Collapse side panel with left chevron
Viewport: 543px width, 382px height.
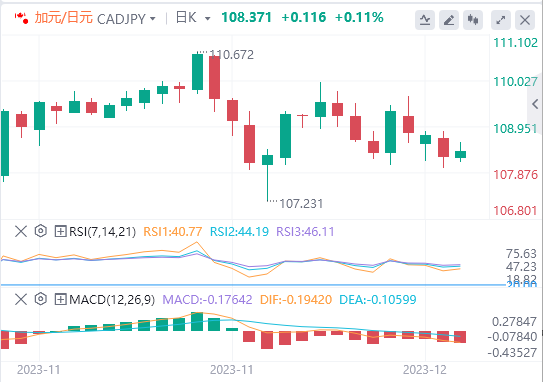(x=535, y=104)
